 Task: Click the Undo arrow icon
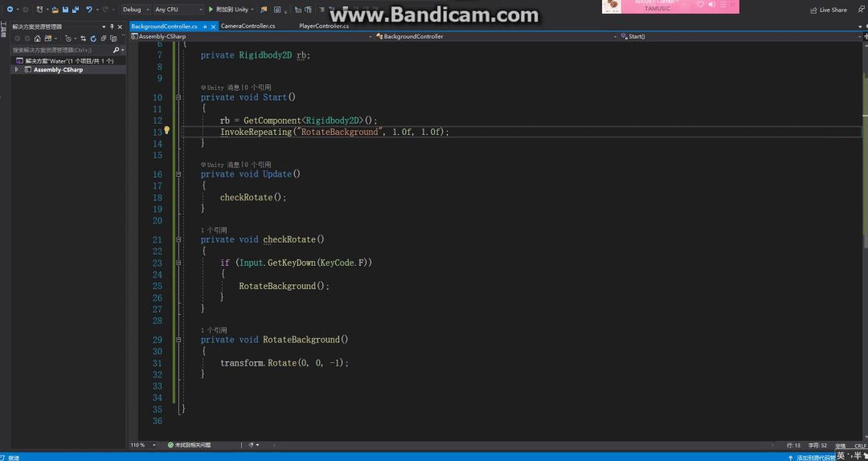pos(89,10)
